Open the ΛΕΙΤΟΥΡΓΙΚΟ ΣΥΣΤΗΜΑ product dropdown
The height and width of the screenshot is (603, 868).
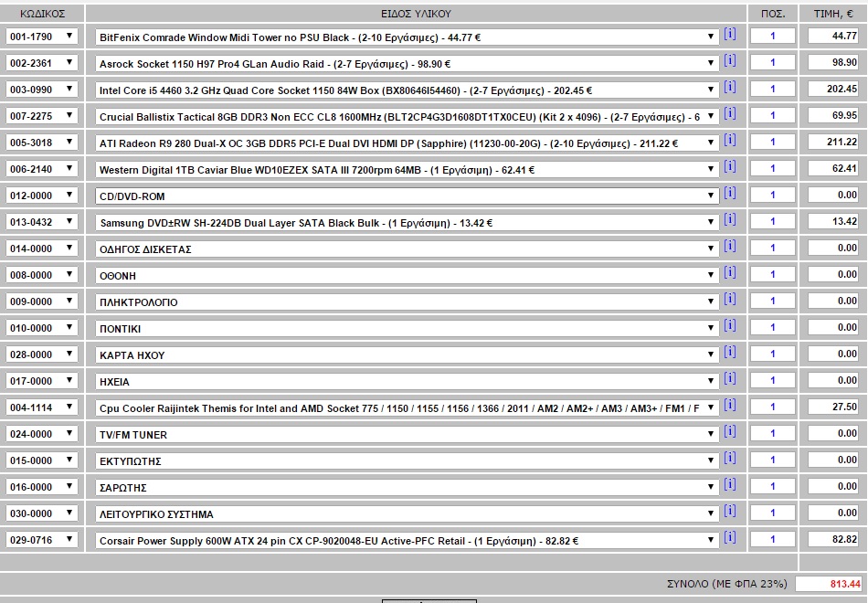pos(407,513)
